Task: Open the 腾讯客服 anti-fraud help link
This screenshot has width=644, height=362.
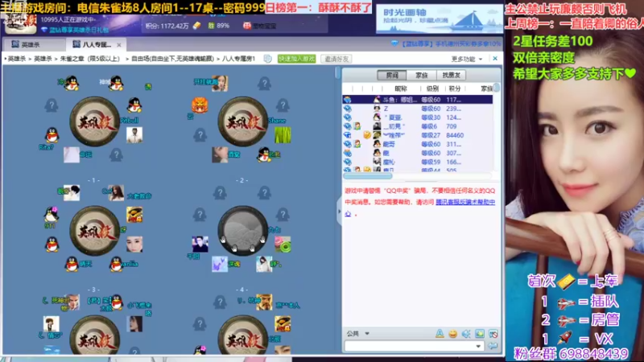Action: point(465,202)
